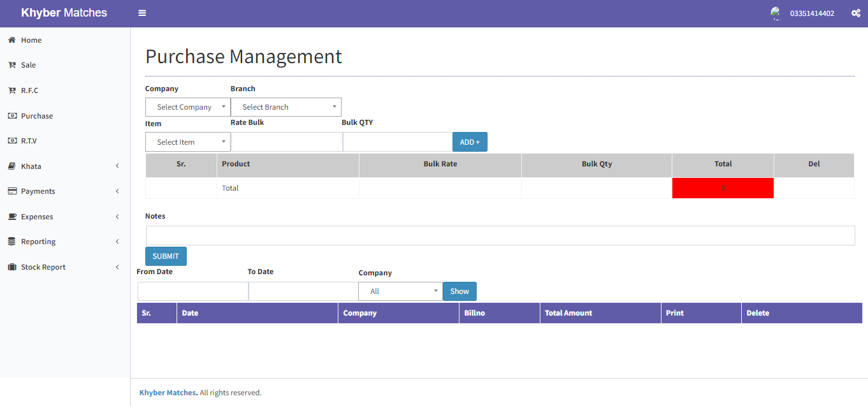Click the hamburger menu toggle icon
This screenshot has height=408, width=868.
142,13
